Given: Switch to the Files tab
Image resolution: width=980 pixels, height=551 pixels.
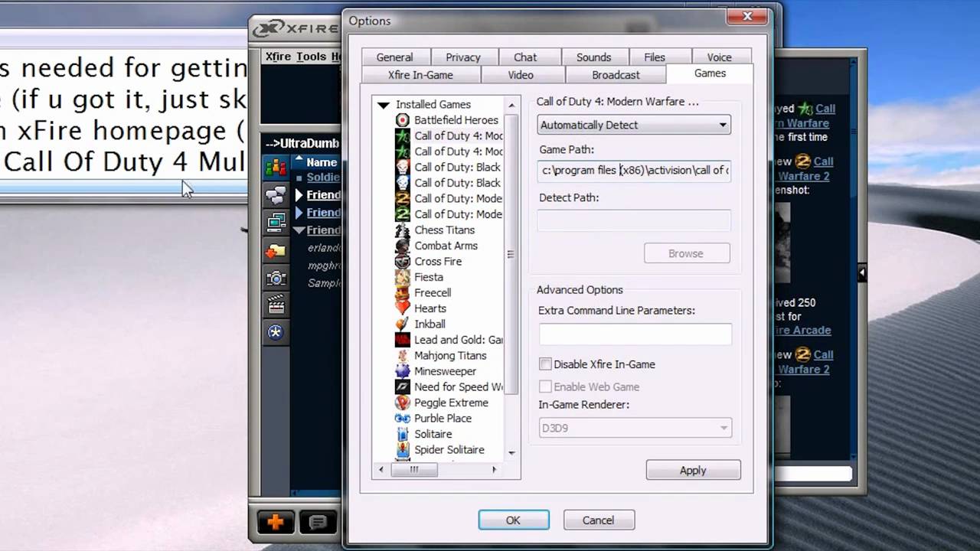Looking at the screenshot, I should click(x=655, y=57).
